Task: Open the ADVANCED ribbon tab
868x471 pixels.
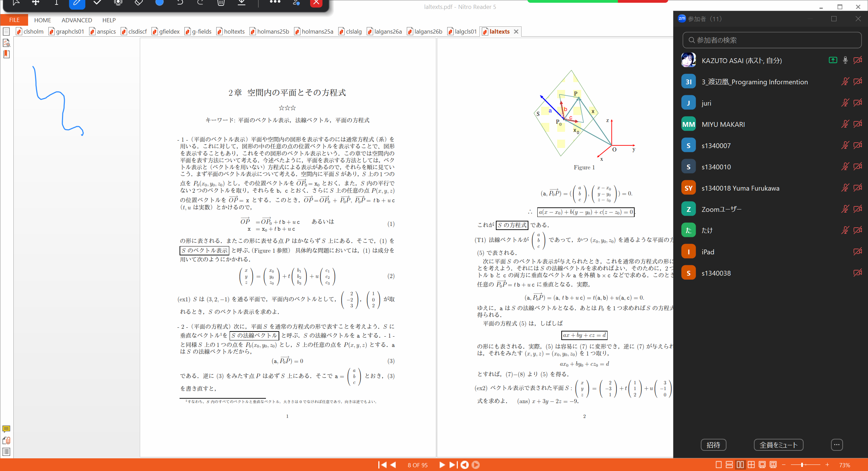Action: (77, 20)
